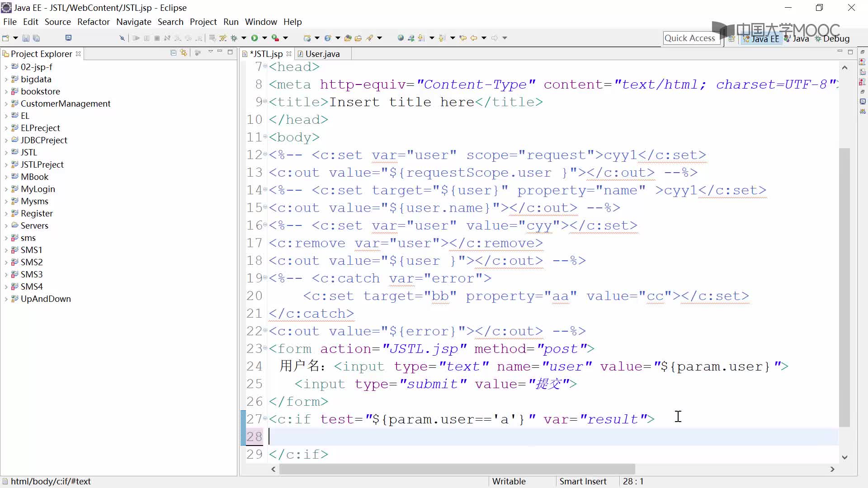Go Back with the yellow left arrow
This screenshot has height=488, width=868.
(474, 38)
